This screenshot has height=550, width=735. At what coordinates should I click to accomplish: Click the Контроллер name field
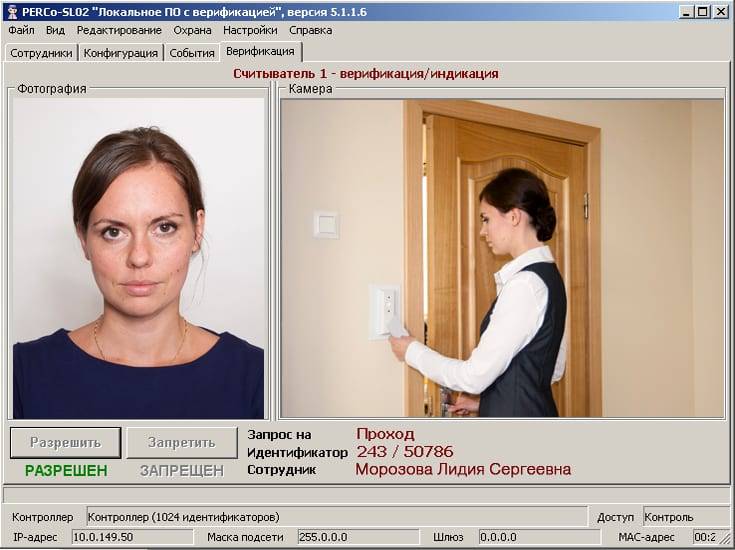[335, 517]
